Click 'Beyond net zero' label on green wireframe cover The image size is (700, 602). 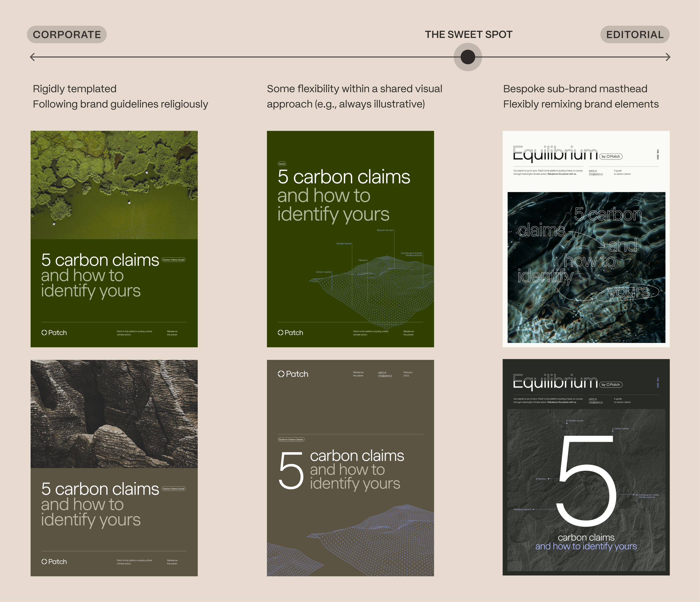tap(385, 230)
